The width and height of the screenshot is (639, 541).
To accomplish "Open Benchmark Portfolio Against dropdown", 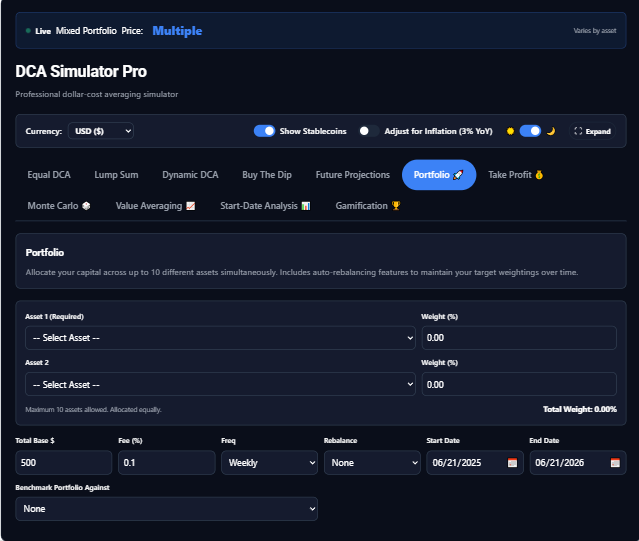I will click(x=166, y=509).
